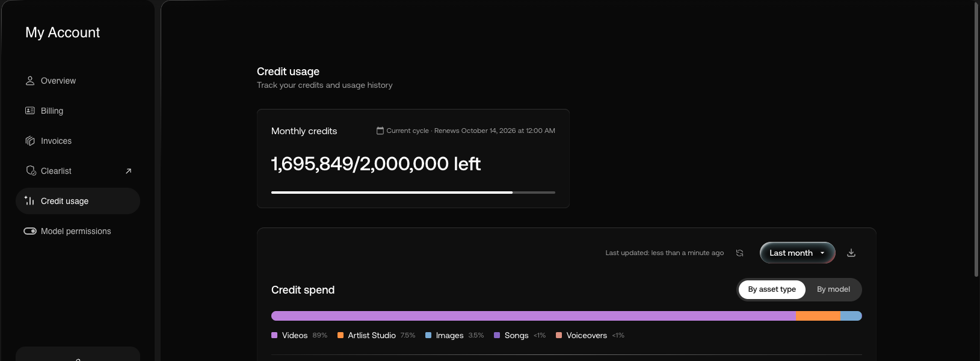980x361 pixels.
Task: Open the Last month period dropdown
Action: (798, 253)
